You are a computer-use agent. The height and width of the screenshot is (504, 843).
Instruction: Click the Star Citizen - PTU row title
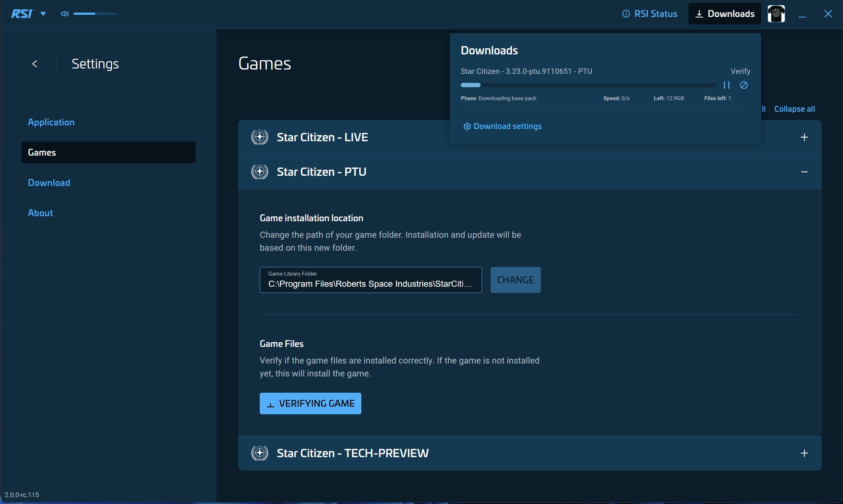coord(321,172)
